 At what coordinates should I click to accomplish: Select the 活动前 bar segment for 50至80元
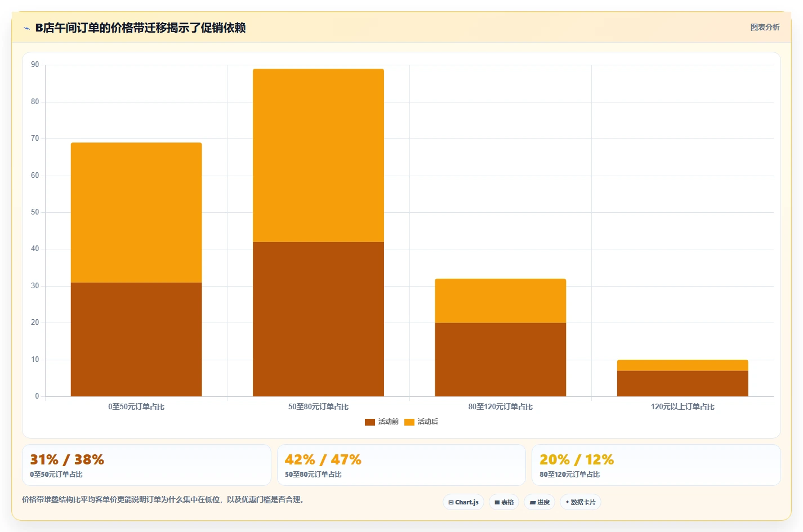coord(318,319)
